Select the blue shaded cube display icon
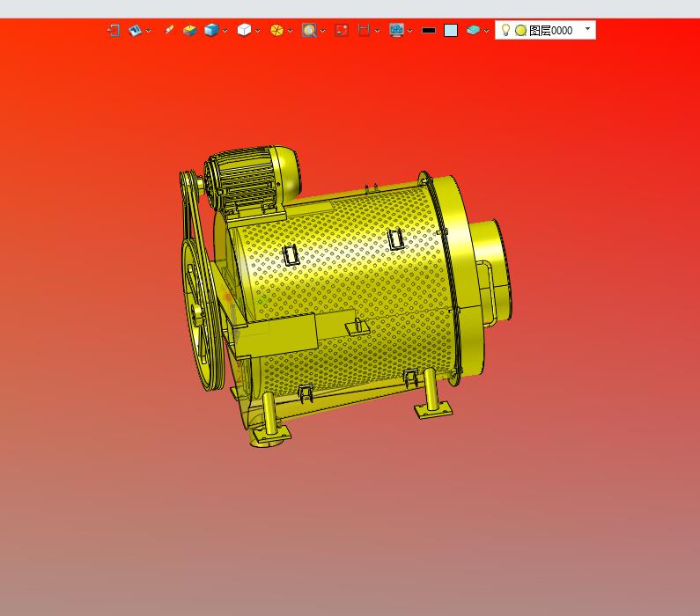Screen dimensions: 700x616 pyautogui.click(x=211, y=30)
